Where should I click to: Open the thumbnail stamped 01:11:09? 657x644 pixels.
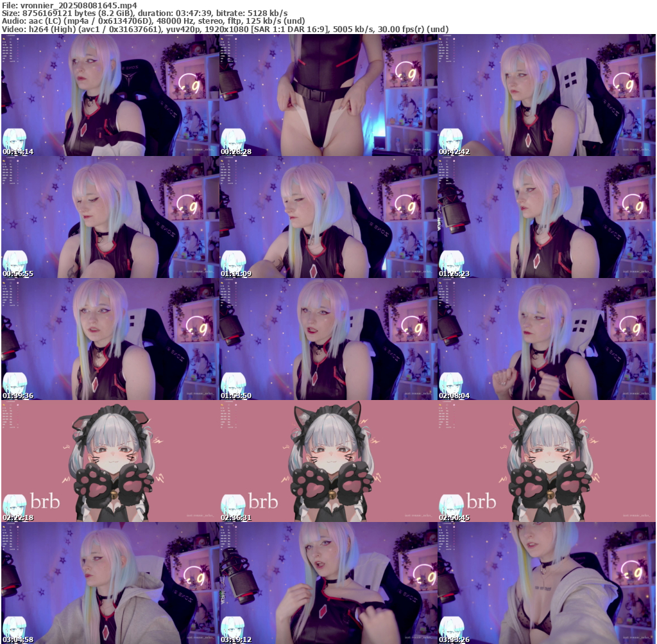click(x=328, y=217)
